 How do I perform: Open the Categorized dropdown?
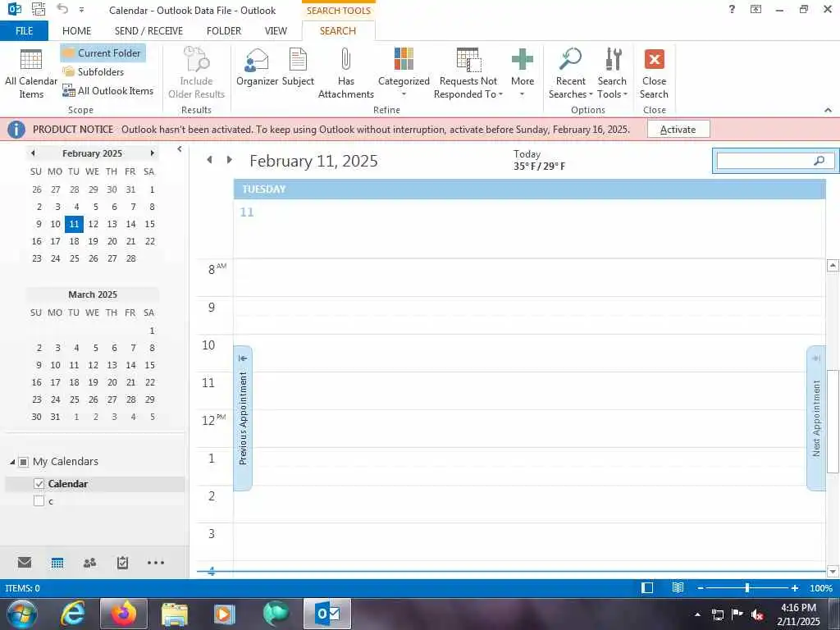click(404, 73)
